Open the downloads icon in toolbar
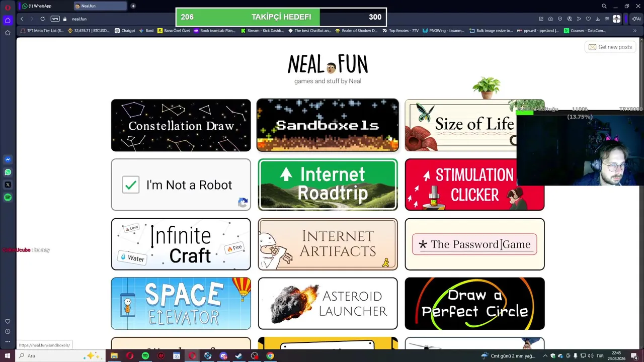The image size is (644, 362). [598, 19]
